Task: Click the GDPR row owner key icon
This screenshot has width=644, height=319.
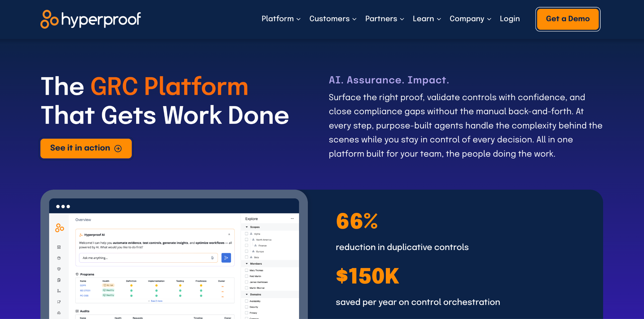Action: (x=223, y=286)
